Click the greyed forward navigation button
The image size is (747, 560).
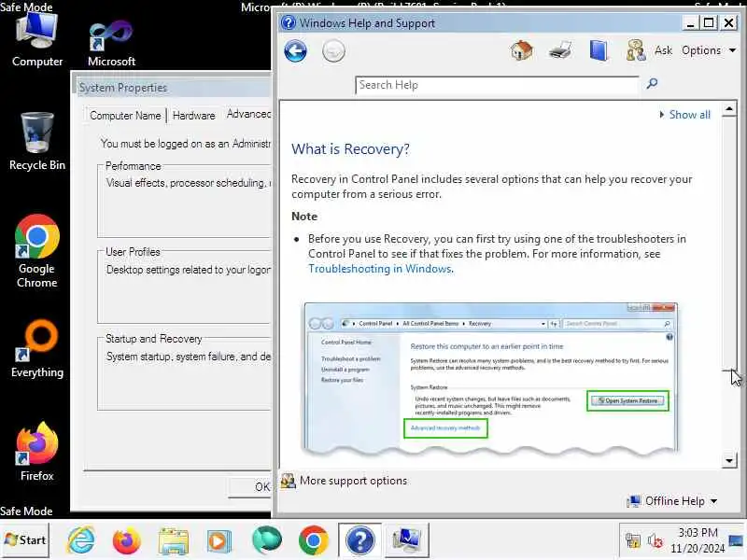tap(333, 51)
